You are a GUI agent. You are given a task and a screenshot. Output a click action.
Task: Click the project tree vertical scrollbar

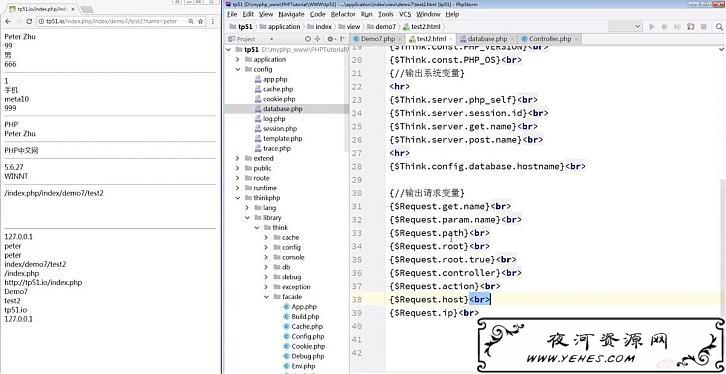[347, 100]
